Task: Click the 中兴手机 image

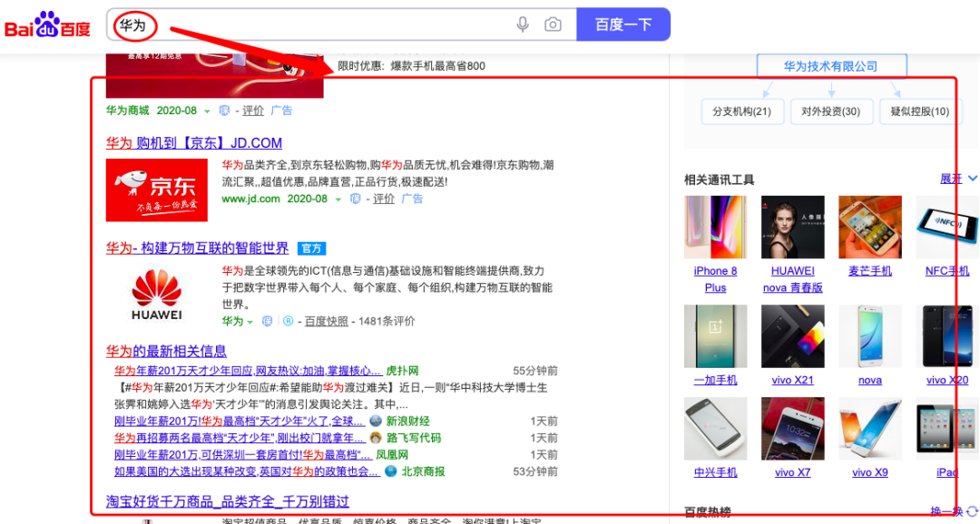Action: [716, 429]
